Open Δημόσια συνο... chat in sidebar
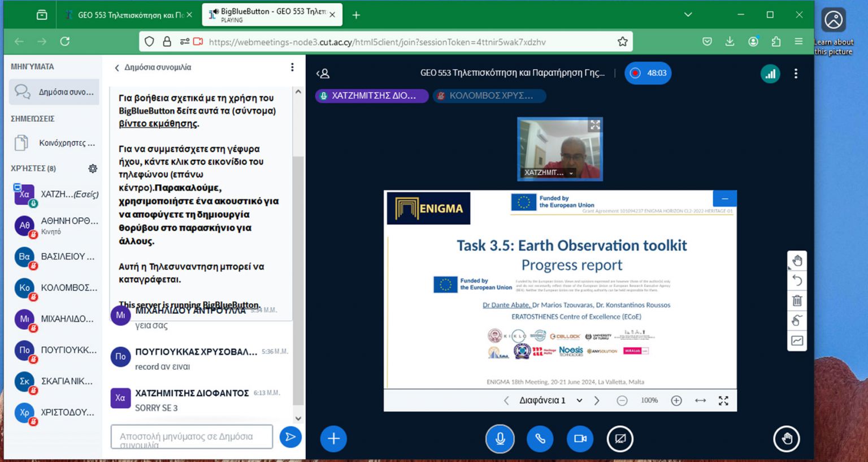 [54, 92]
